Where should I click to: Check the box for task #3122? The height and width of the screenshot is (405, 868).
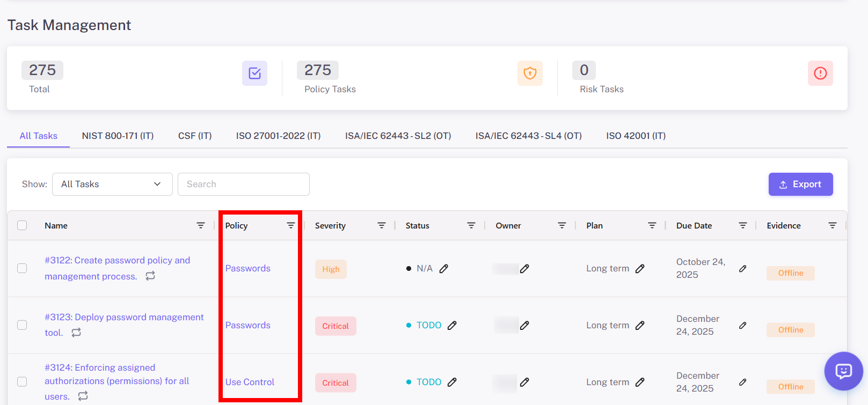[x=22, y=268]
